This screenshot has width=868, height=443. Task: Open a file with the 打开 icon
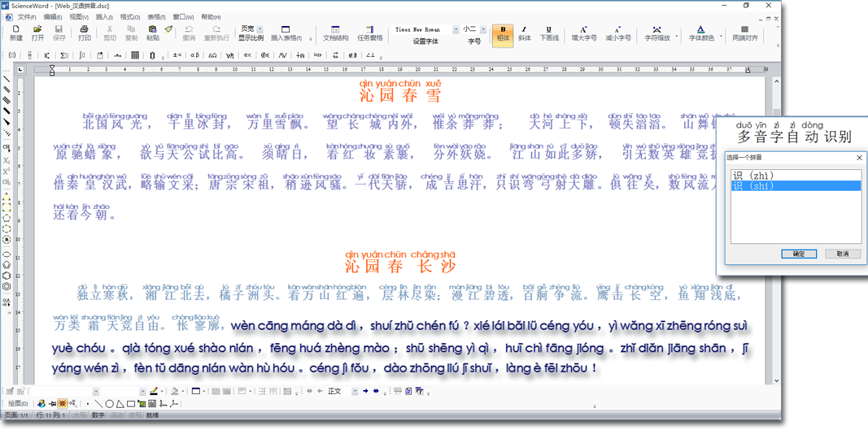point(37,33)
